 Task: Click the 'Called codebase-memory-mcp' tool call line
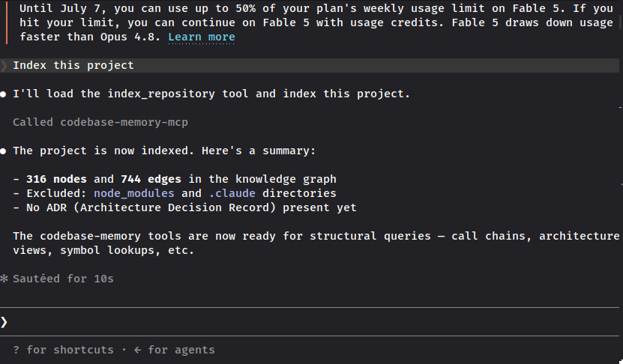pos(100,122)
